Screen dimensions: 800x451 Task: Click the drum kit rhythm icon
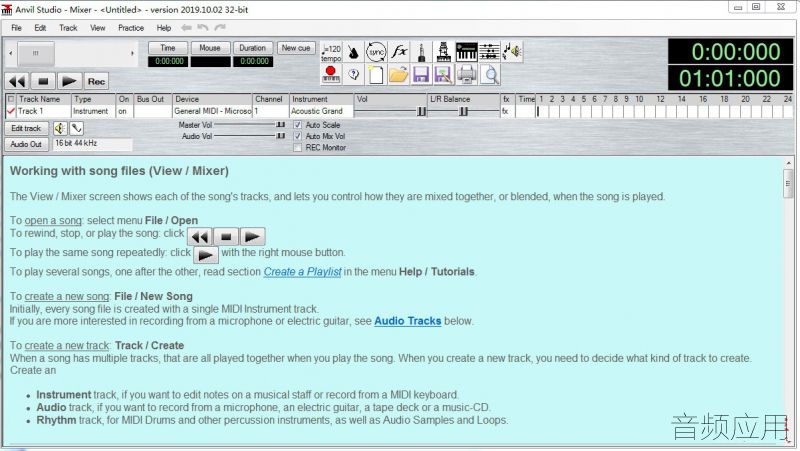444,52
